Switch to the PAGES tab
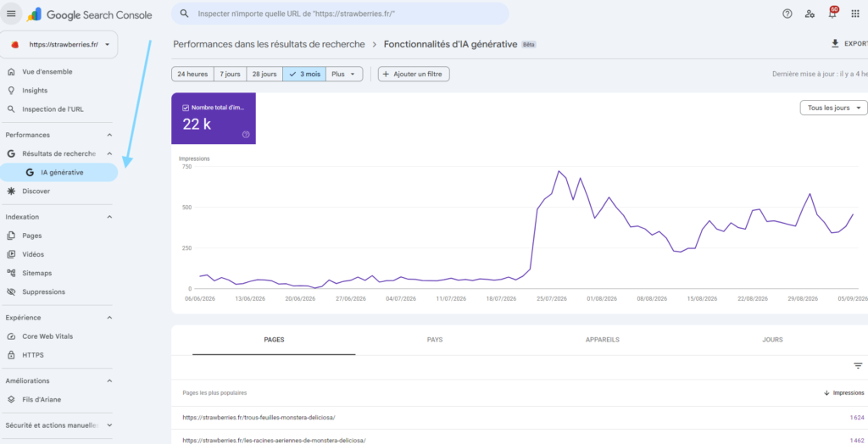Viewport: 868px width, 444px height. pyautogui.click(x=274, y=340)
